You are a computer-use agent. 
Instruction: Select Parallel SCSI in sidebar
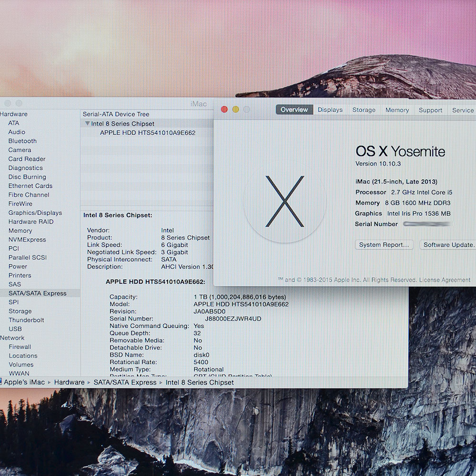coord(27,258)
